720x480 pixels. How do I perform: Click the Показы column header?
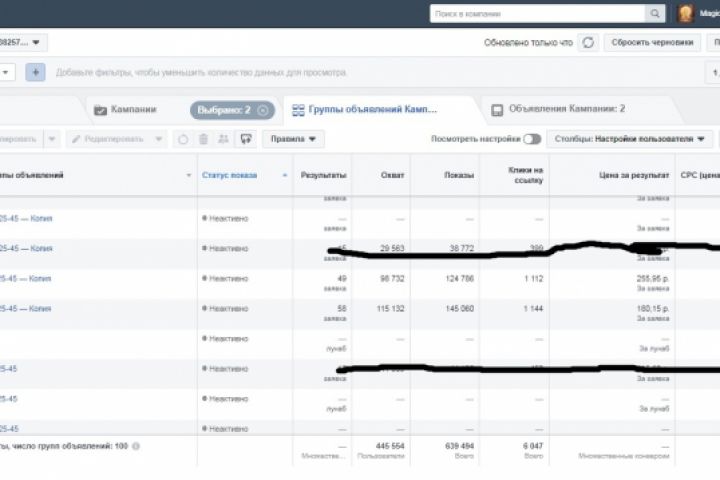459,175
